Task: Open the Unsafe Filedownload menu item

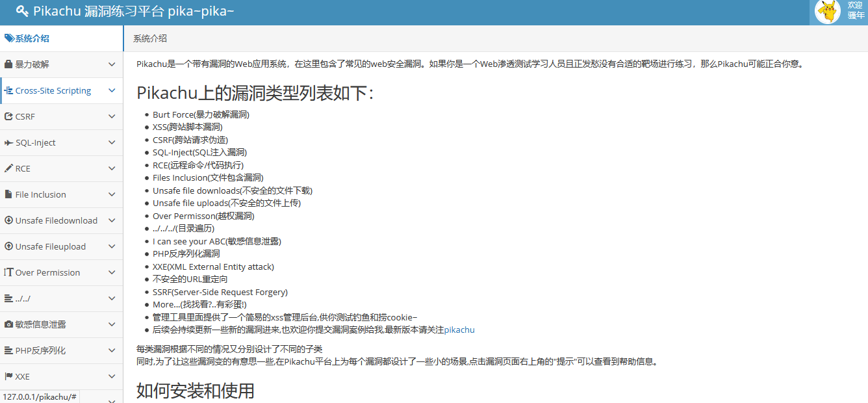Action: click(61, 220)
